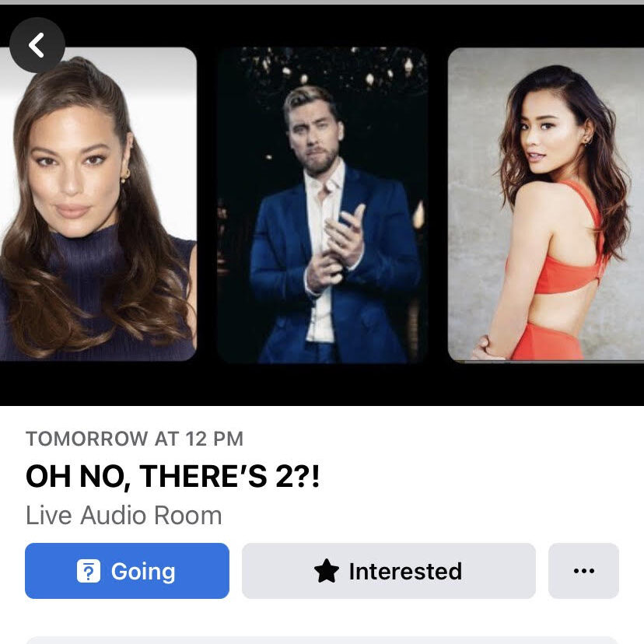Screen dimensions: 644x644
Task: Select the Going RSVP button
Action: tap(127, 571)
